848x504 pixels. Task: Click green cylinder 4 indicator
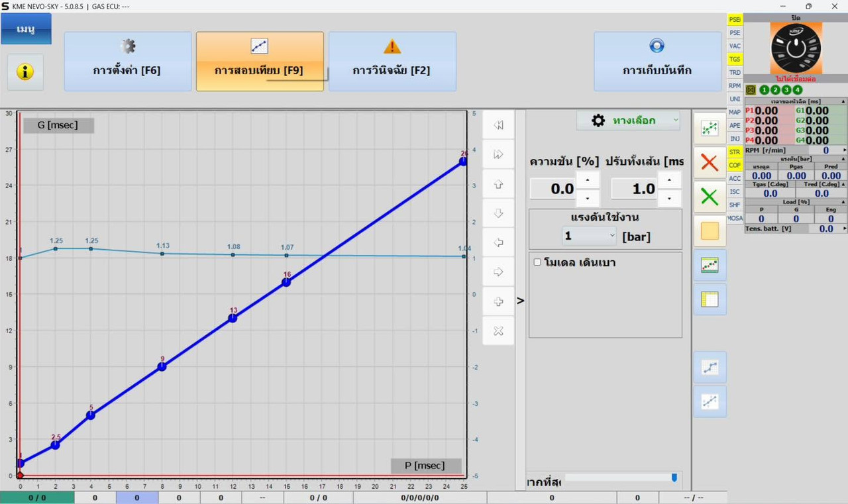tap(797, 90)
